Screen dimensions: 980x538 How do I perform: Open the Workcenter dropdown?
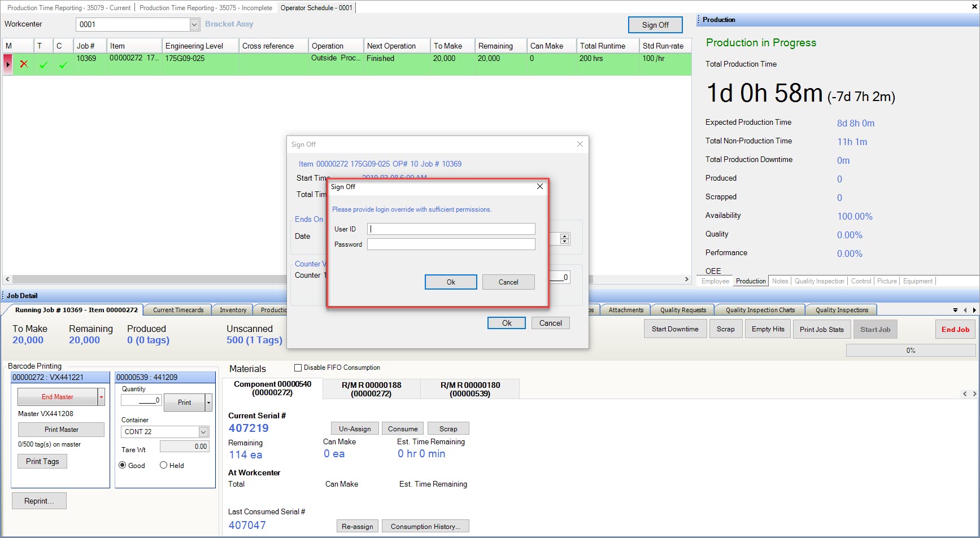(194, 24)
